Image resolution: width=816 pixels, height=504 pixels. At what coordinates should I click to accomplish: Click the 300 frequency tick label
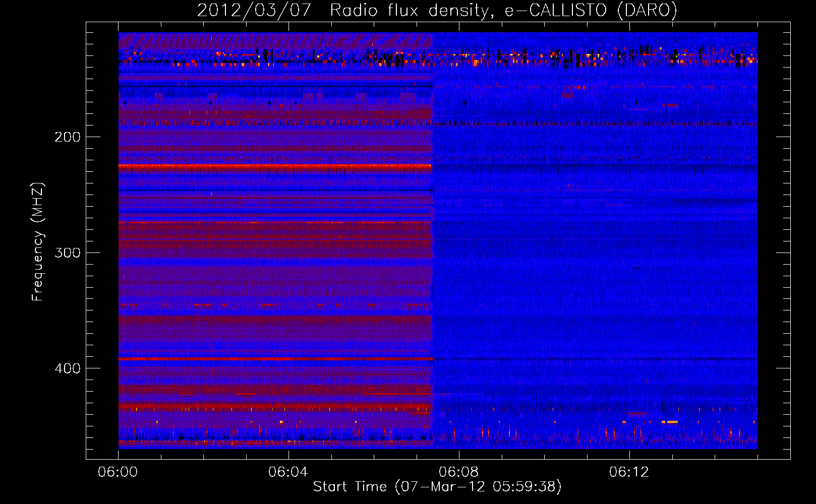pyautogui.click(x=68, y=253)
